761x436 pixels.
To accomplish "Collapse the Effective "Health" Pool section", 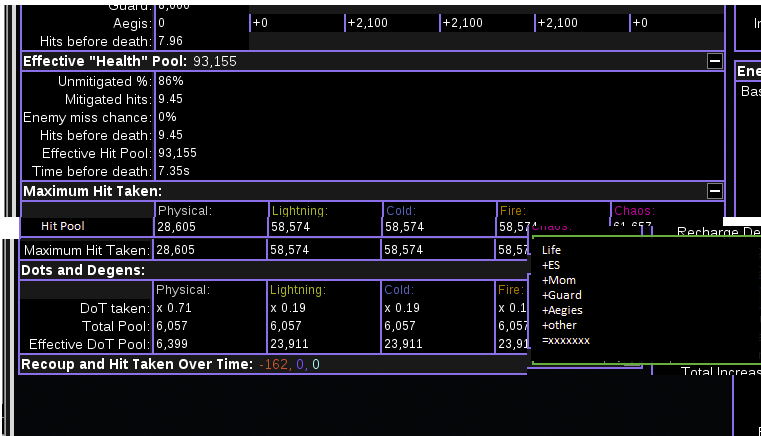I will pyautogui.click(x=714, y=61).
